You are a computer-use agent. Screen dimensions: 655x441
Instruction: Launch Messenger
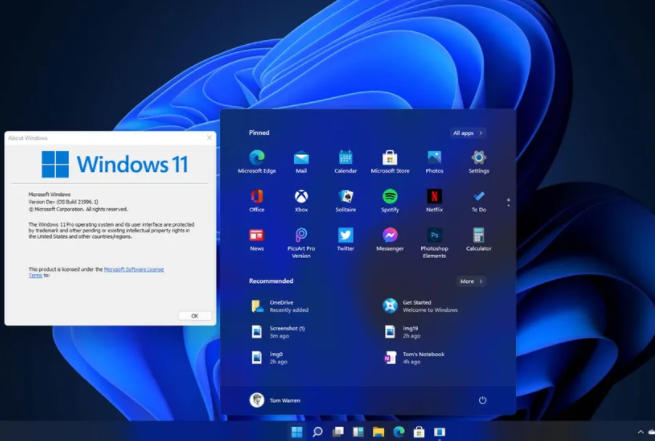(390, 239)
